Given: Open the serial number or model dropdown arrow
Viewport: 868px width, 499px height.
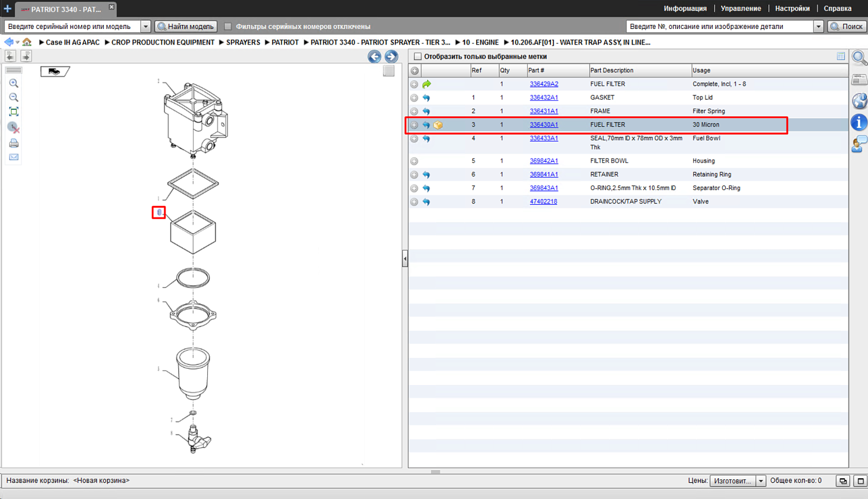Looking at the screenshot, I should pyautogui.click(x=145, y=27).
